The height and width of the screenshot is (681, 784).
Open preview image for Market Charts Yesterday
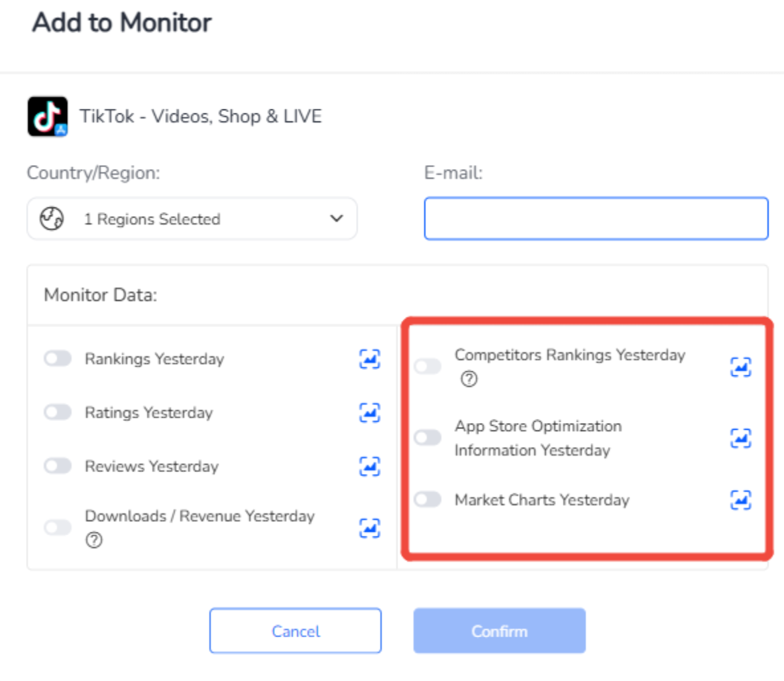coord(740,500)
